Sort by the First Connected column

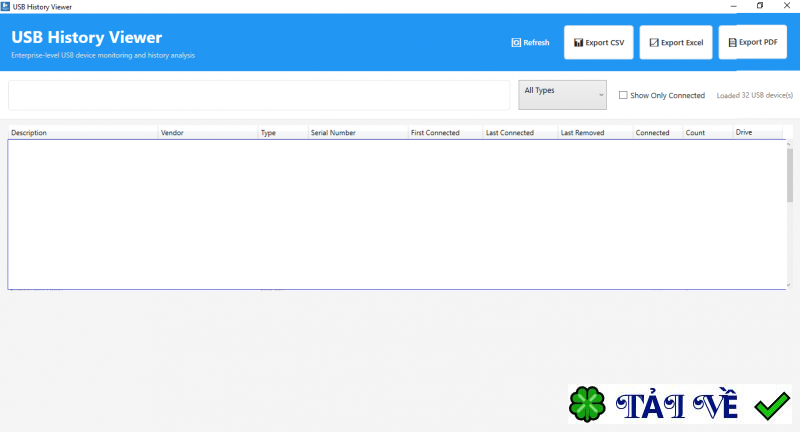click(445, 133)
